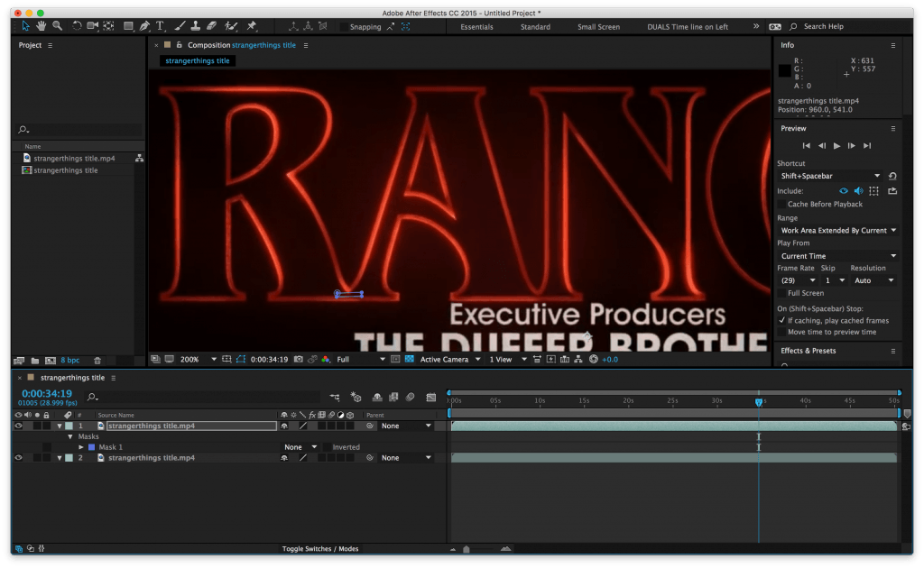The height and width of the screenshot is (568, 924).
Task: Expand Mask 1 properties triangle
Action: click(x=81, y=447)
